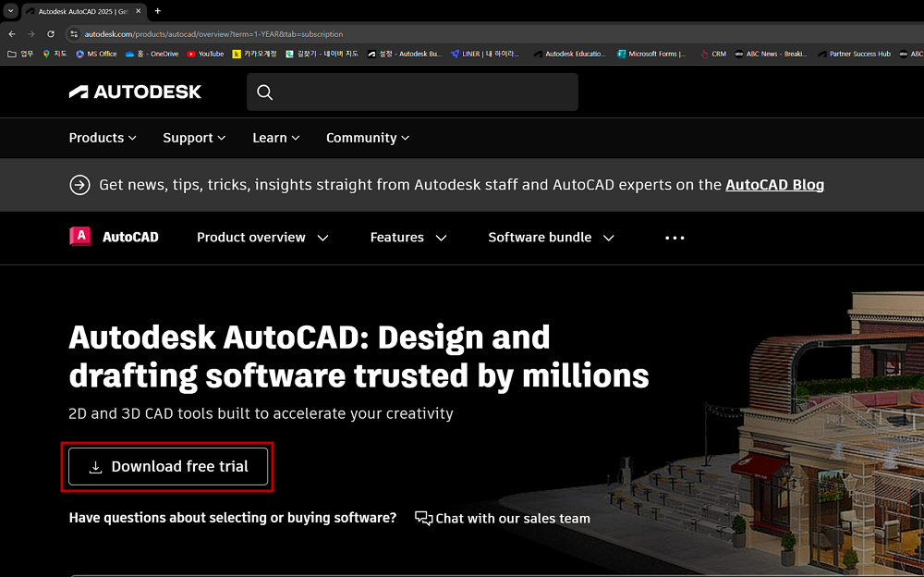Open the 설정 - Autodesk Bu... bookmark

pos(405,54)
